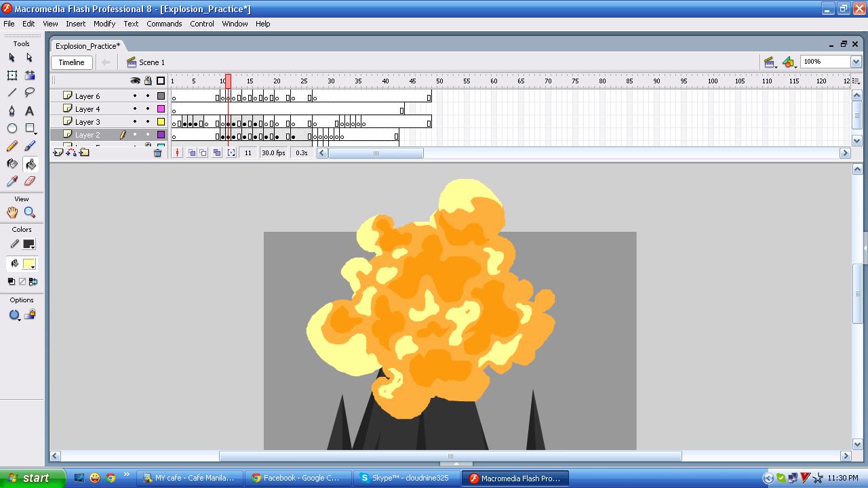Lock Layer 3 in the timeline
The width and height of the screenshot is (868, 488).
click(x=148, y=122)
